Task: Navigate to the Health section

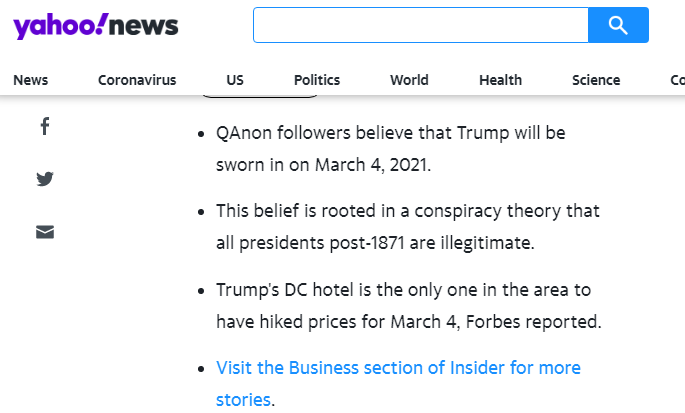Action: [500, 80]
